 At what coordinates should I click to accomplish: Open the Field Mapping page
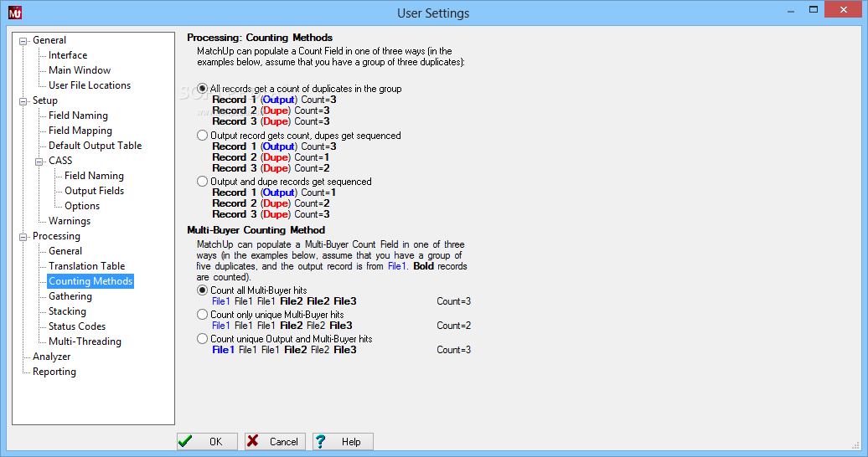pos(80,131)
